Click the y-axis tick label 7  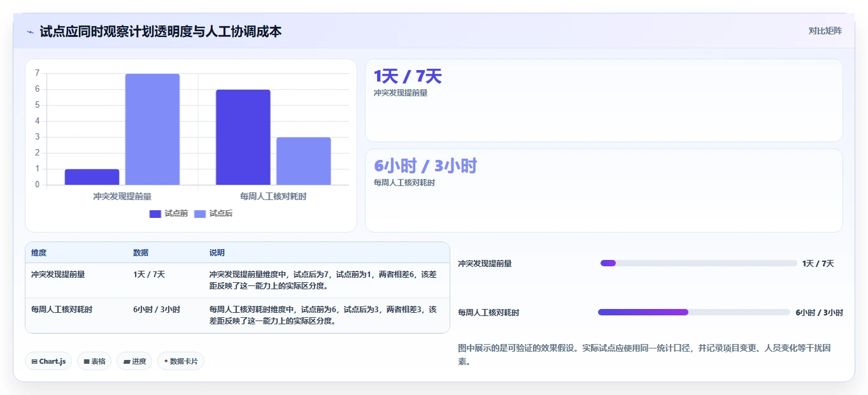(x=38, y=73)
